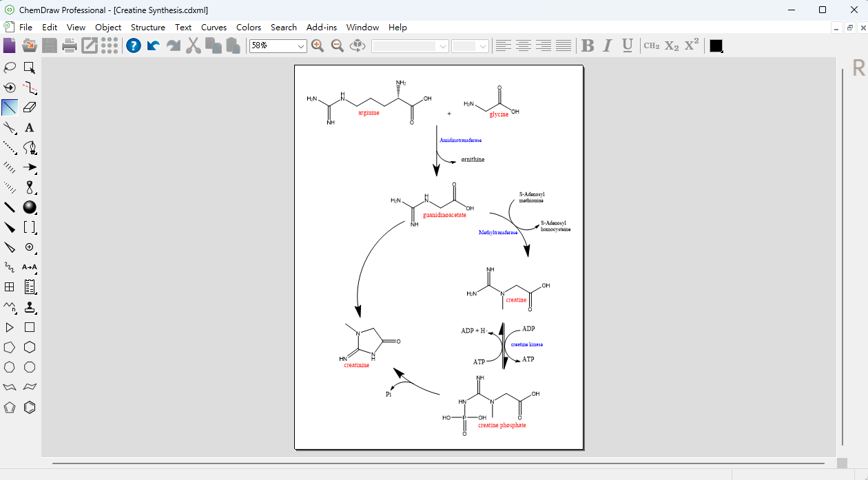Pick the Benzene ring tool

point(30,408)
